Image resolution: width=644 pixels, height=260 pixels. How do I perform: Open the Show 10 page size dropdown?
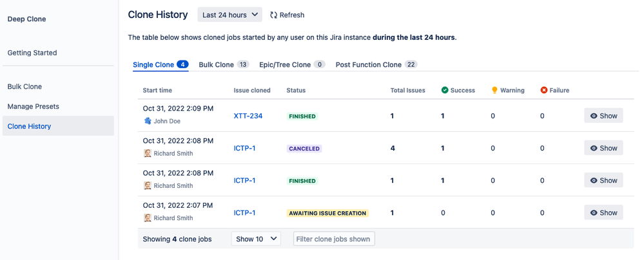256,239
